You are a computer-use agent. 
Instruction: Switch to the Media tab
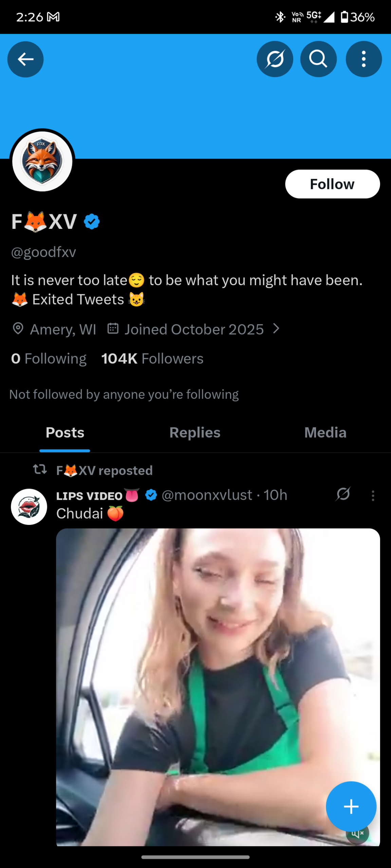pyautogui.click(x=325, y=433)
